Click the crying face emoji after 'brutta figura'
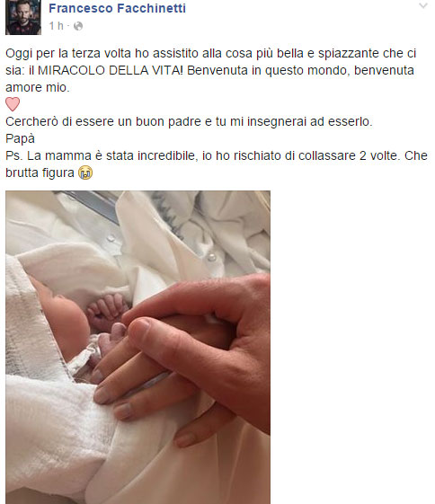The width and height of the screenshot is (435, 504). 85,172
